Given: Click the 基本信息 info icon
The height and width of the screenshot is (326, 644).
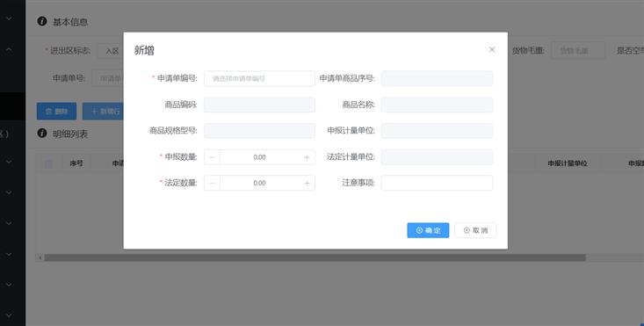Looking at the screenshot, I should pyautogui.click(x=42, y=21).
